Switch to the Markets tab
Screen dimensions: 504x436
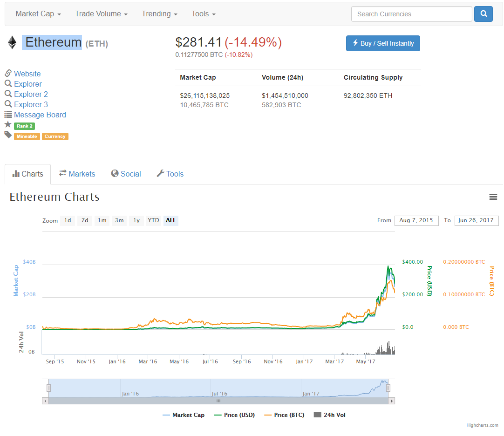point(77,174)
